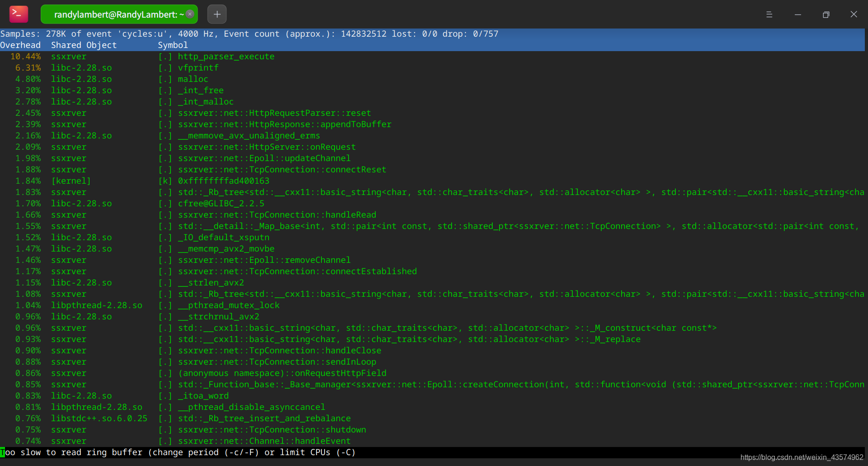Select the http_parser_execute symbol row
This screenshot has width=868, height=466.
[432, 57]
